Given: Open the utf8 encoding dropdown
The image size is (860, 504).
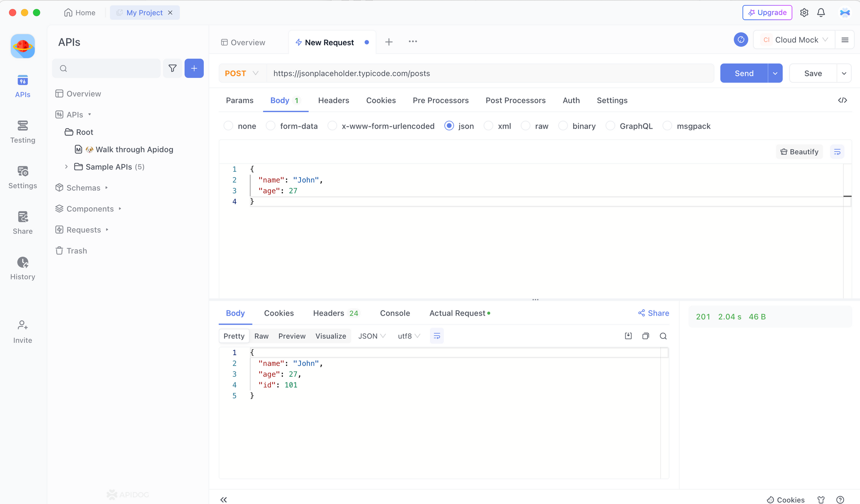Looking at the screenshot, I should pyautogui.click(x=409, y=336).
